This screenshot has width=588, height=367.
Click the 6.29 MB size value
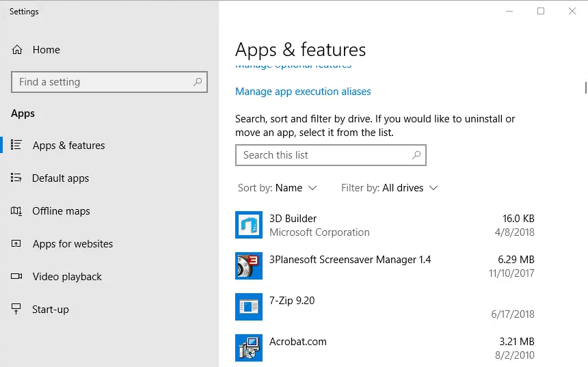(x=516, y=260)
